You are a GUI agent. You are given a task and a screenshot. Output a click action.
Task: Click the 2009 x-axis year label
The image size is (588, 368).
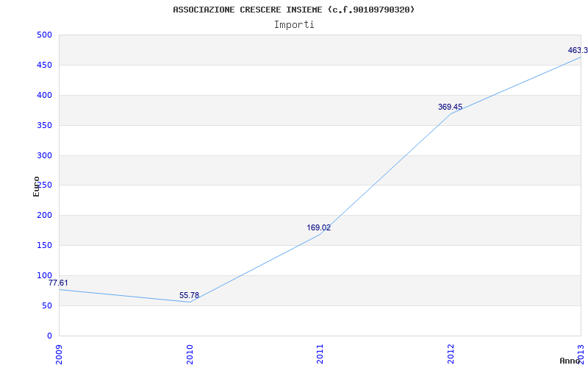tap(59, 355)
